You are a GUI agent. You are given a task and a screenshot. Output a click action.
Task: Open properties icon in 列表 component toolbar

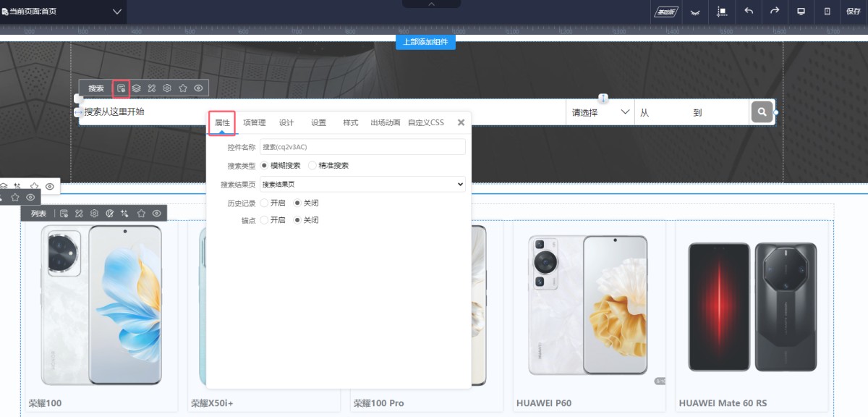[64, 214]
